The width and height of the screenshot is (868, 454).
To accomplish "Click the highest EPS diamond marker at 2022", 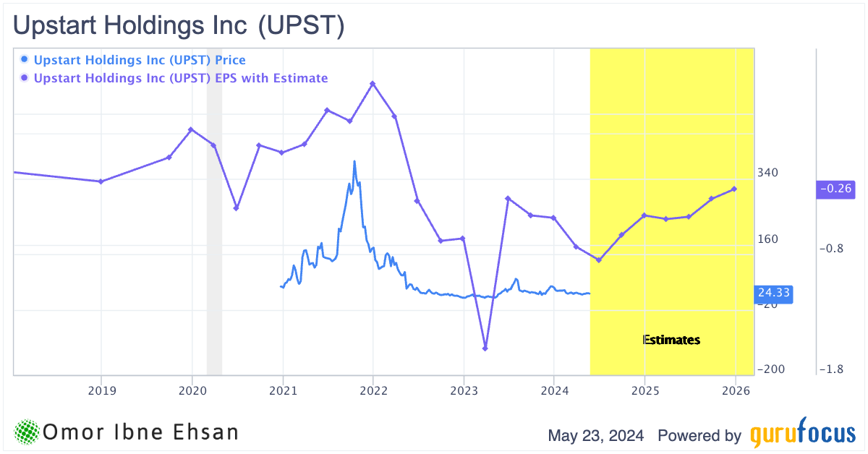I will coord(373,84).
